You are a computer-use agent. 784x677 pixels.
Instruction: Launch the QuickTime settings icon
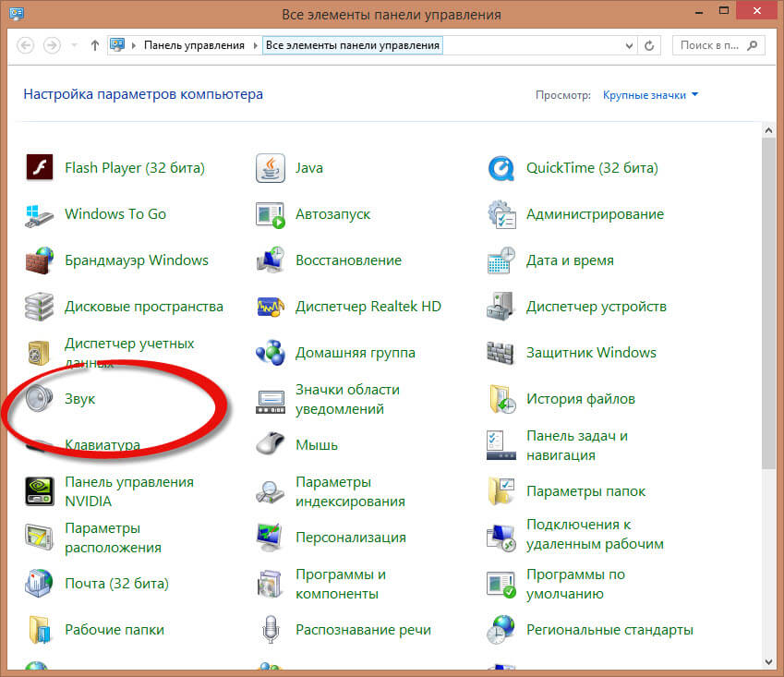501,168
